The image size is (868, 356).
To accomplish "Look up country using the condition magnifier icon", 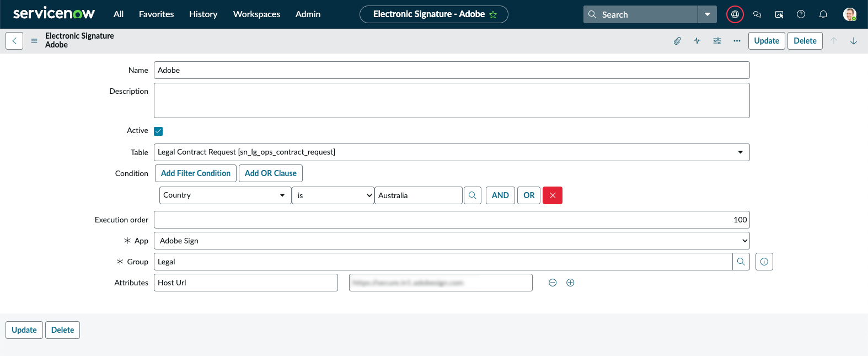I will pyautogui.click(x=473, y=195).
